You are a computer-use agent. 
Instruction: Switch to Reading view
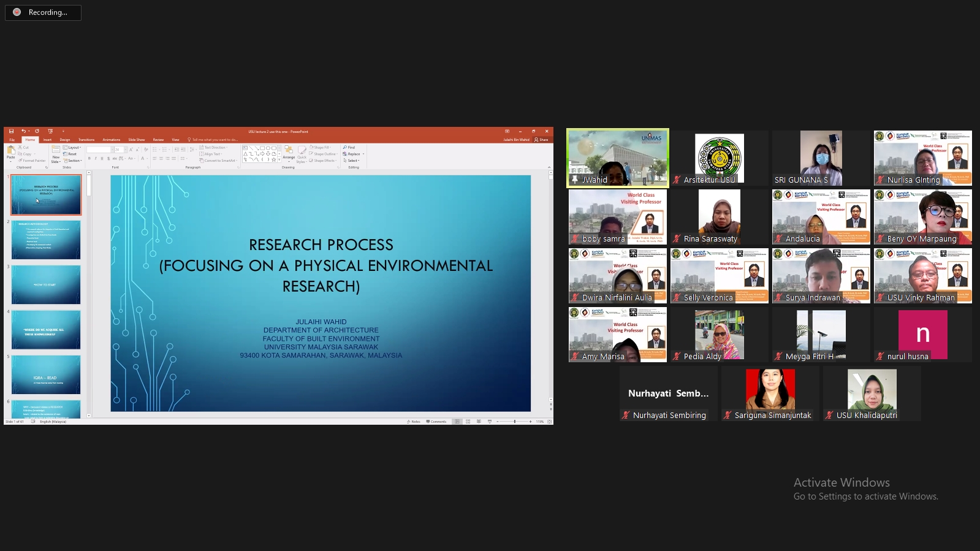(x=479, y=422)
